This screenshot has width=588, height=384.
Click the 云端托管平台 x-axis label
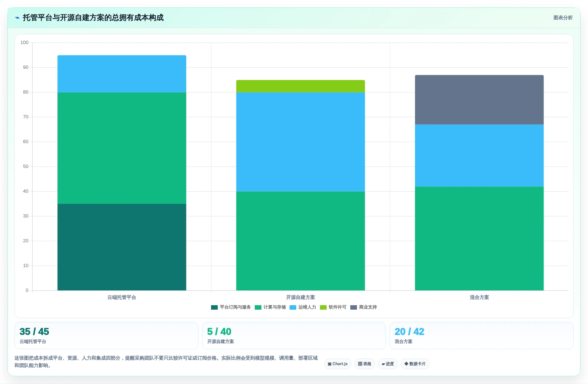(122, 297)
